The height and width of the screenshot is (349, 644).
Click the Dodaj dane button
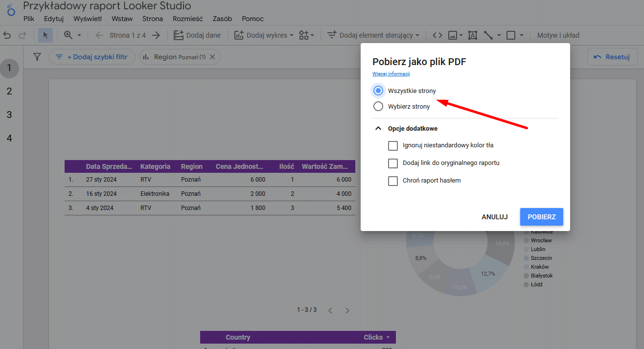pyautogui.click(x=197, y=35)
